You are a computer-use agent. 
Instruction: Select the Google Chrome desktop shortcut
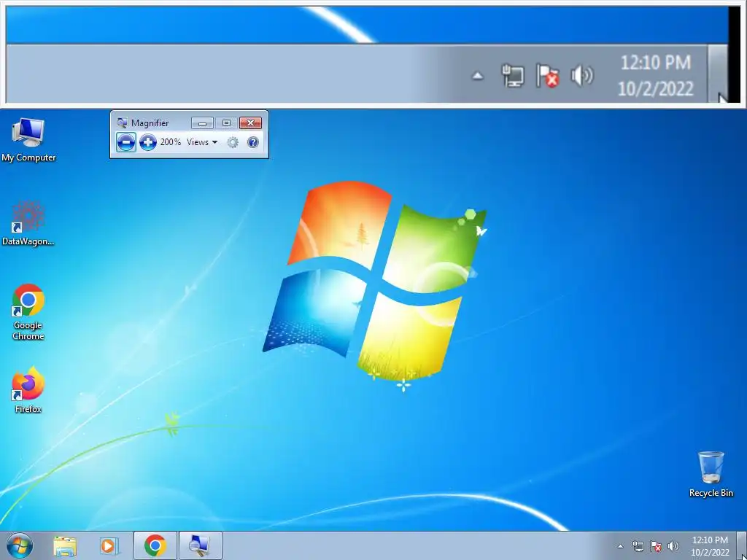(x=28, y=312)
